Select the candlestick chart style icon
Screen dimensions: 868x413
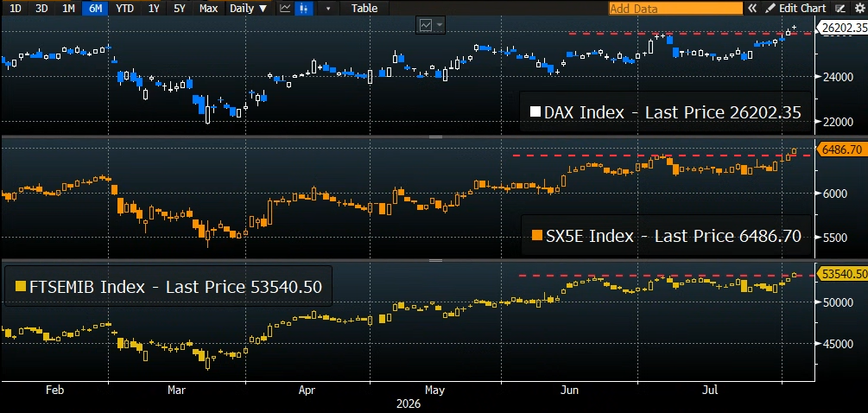pos(302,8)
